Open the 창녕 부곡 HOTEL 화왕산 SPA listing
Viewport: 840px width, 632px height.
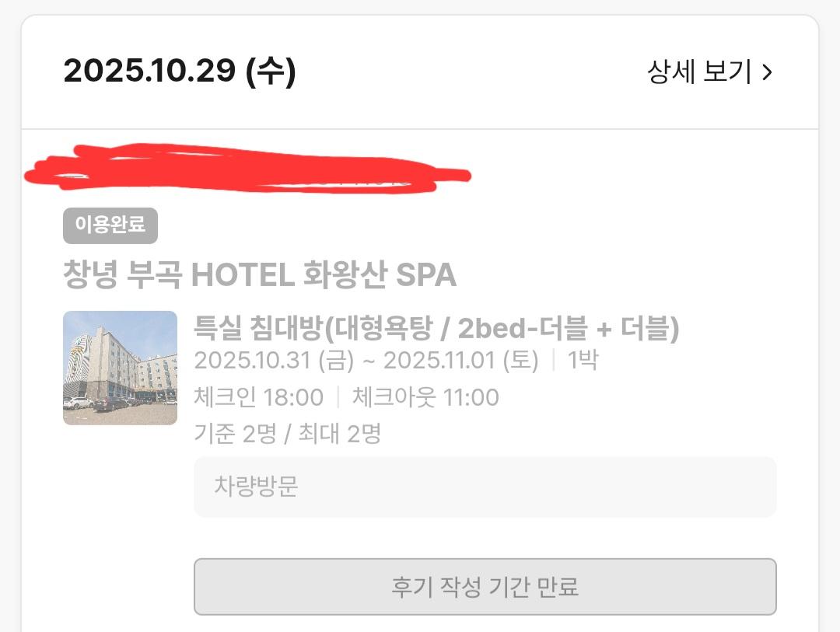coord(260,274)
